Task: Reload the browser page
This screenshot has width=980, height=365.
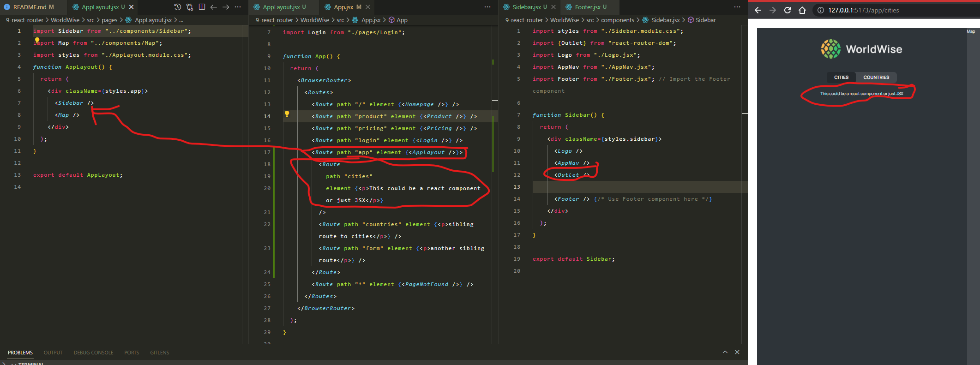Action: [x=788, y=10]
